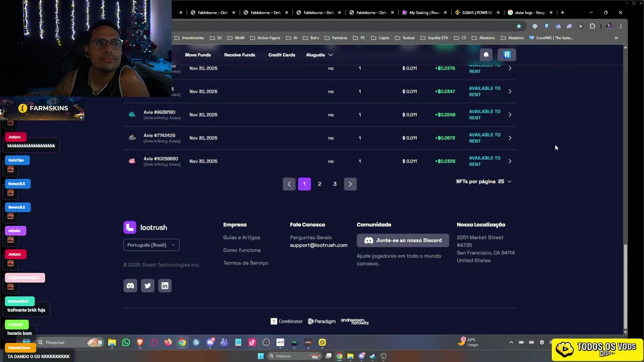Click the +$0.2673 earnings value

click(x=445, y=138)
